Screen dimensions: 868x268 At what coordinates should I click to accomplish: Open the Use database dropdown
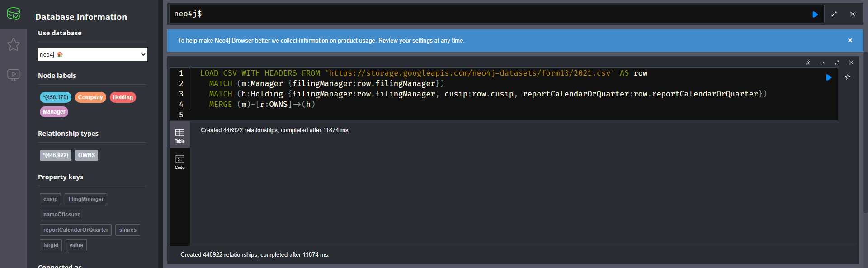(93, 54)
